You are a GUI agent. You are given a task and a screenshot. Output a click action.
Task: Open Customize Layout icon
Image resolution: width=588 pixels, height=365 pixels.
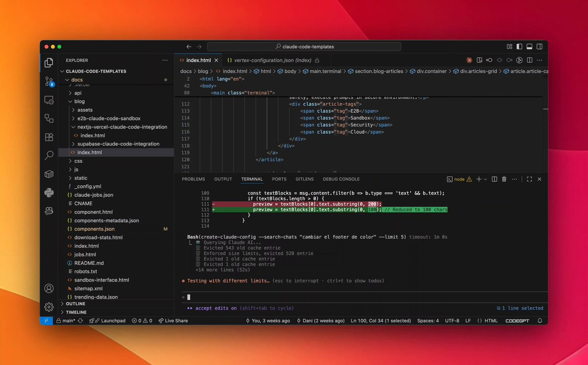(510, 47)
